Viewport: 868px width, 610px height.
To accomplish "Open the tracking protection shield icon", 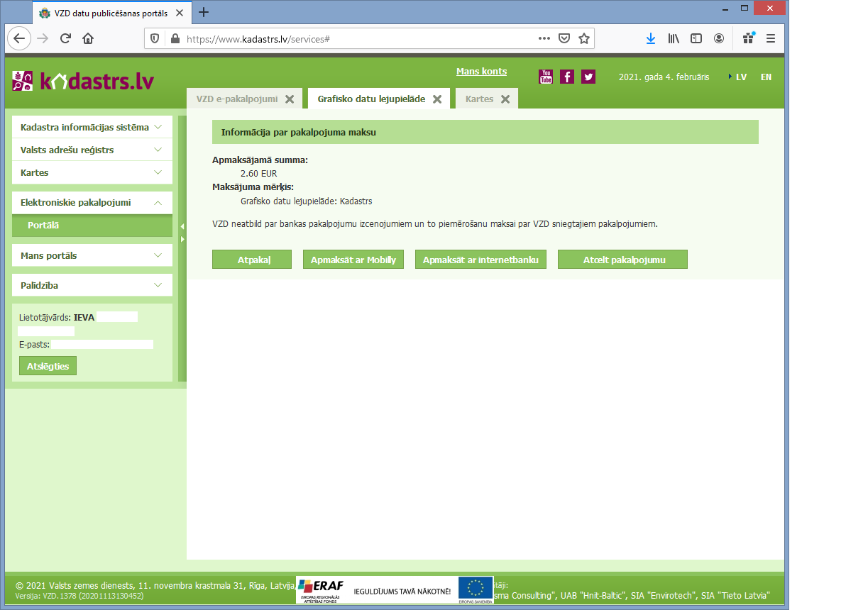I will click(x=155, y=38).
